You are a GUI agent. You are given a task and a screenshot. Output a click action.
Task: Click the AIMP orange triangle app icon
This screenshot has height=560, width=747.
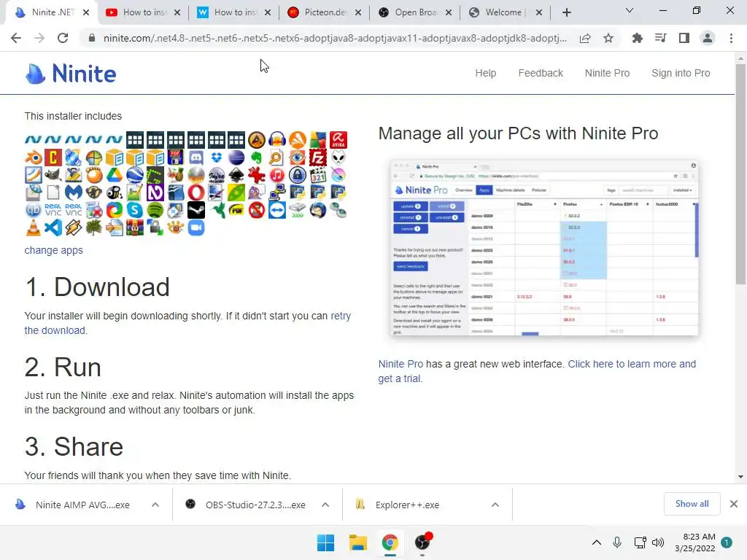pos(257,140)
